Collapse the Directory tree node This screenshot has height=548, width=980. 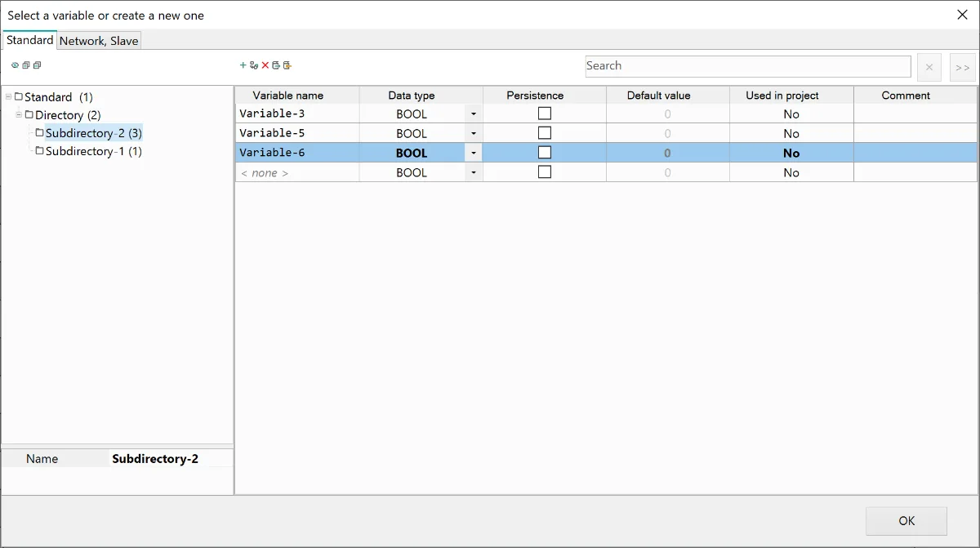coord(19,115)
